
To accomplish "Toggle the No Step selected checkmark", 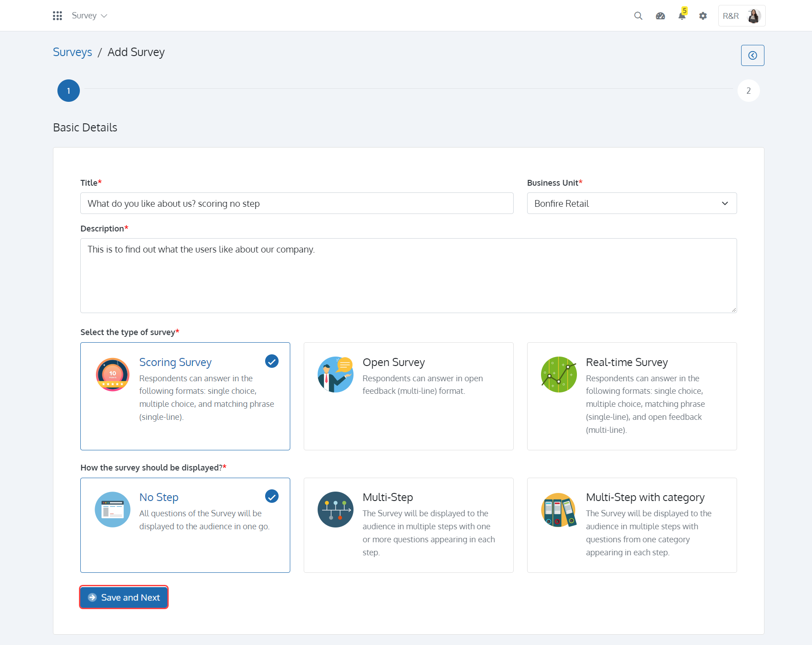I will click(272, 496).
